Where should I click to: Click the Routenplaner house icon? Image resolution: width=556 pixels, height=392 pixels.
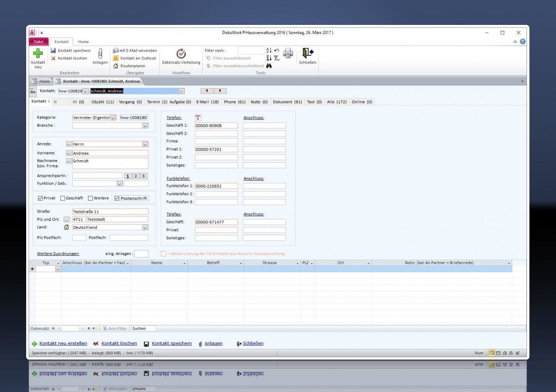pyautogui.click(x=116, y=66)
